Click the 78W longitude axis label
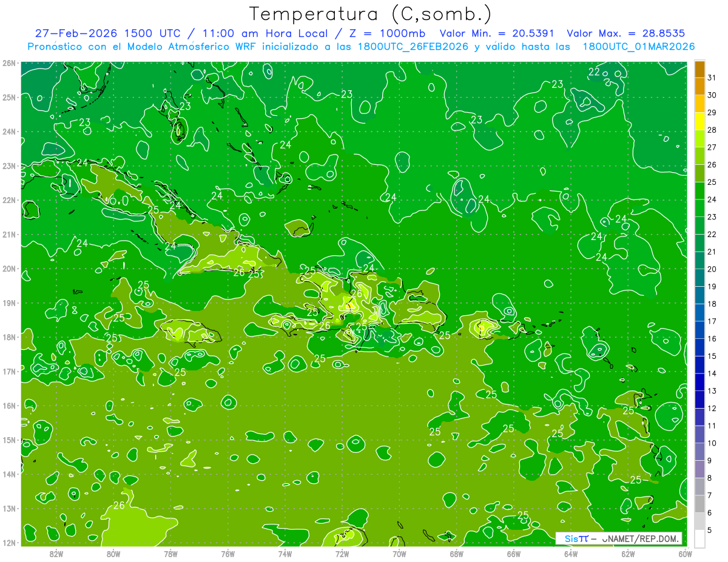 [x=170, y=553]
